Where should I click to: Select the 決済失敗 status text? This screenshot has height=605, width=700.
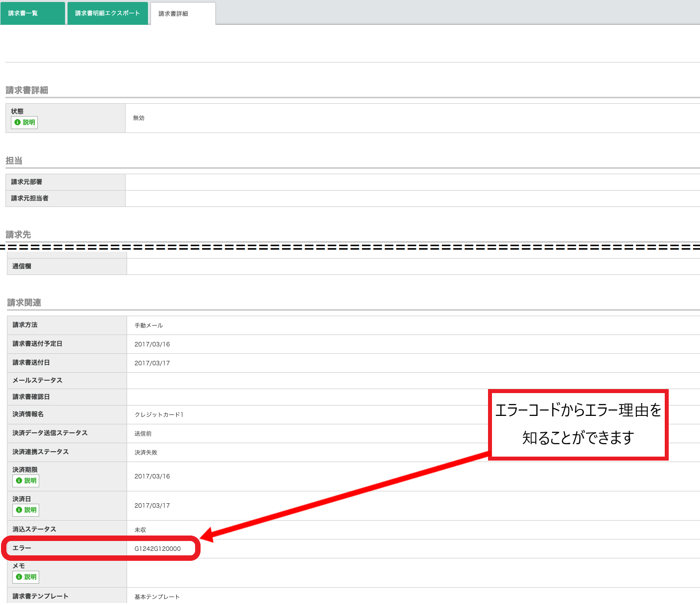coord(145,453)
